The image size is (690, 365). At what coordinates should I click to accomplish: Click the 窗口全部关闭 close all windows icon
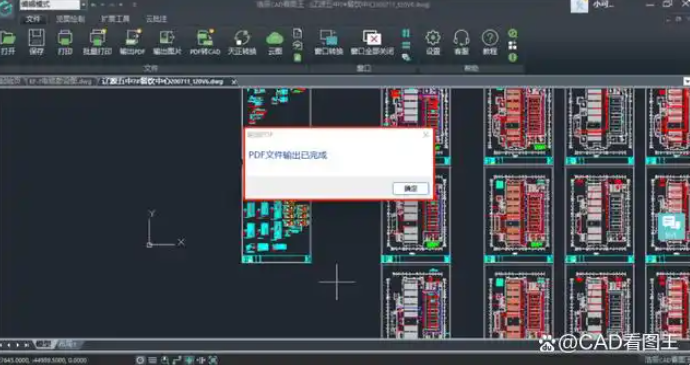coord(372,42)
